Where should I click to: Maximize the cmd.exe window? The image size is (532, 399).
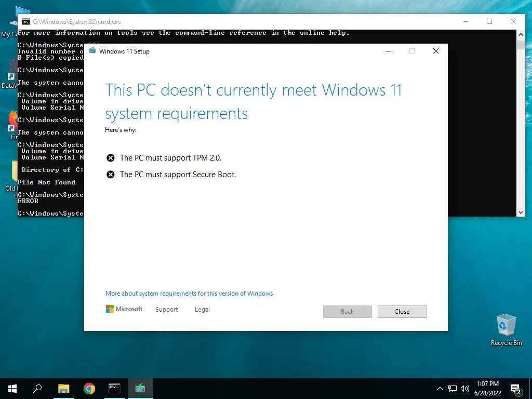[x=489, y=21]
